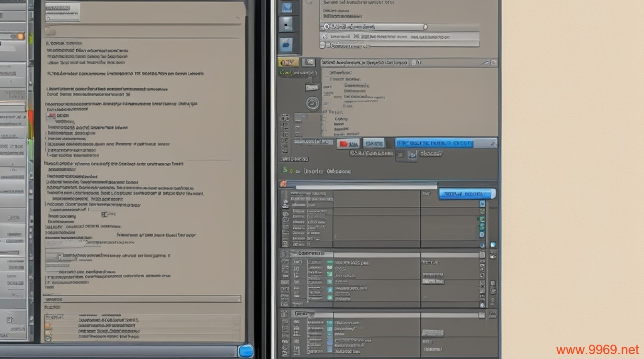
Task: Click the gray square icon in sidebar
Action: (286, 23)
